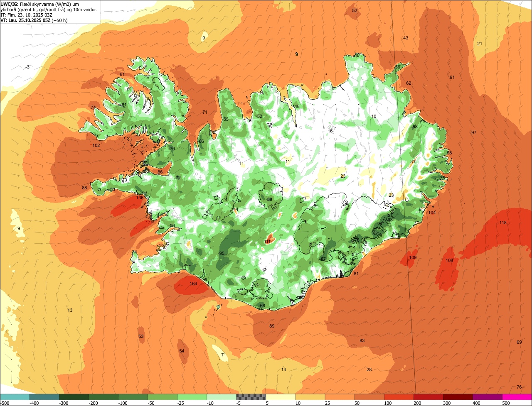Click the valid time 'VT: Lau. 25.10.2025 05Z (+50 h)'
The image size is (532, 406).
pyautogui.click(x=34, y=20)
